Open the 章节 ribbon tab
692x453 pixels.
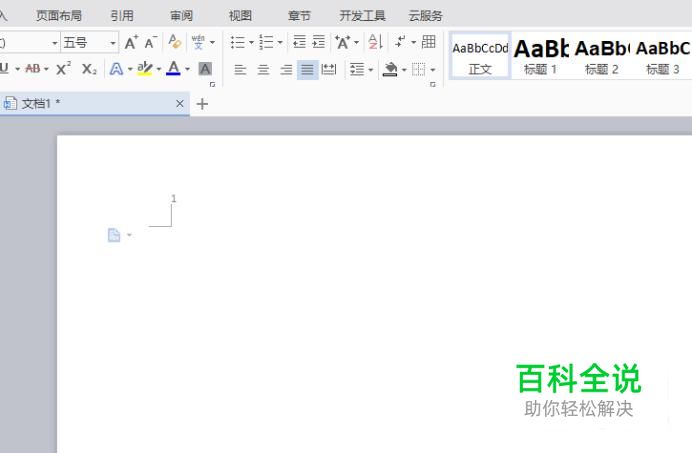(299, 16)
